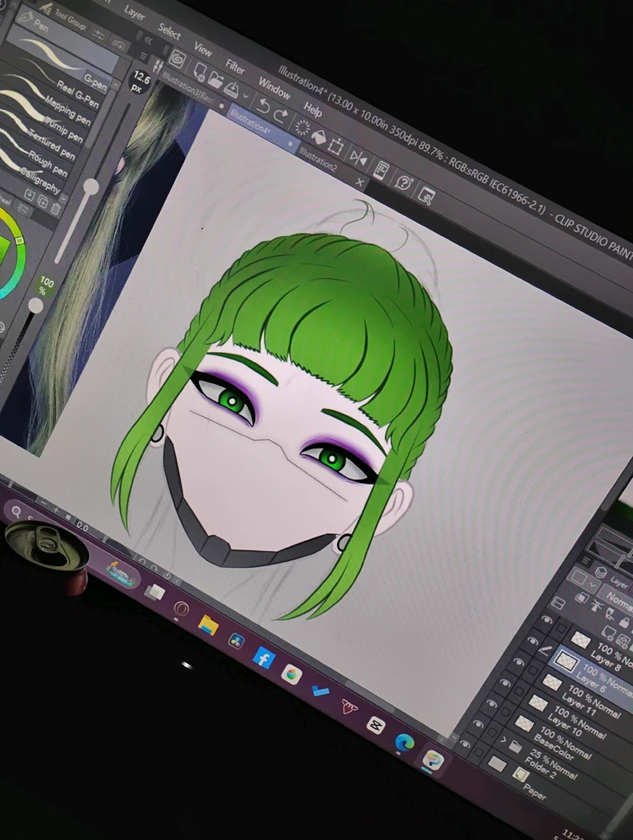The height and width of the screenshot is (840, 633).
Task: Open the Help menu
Action: pyautogui.click(x=313, y=110)
